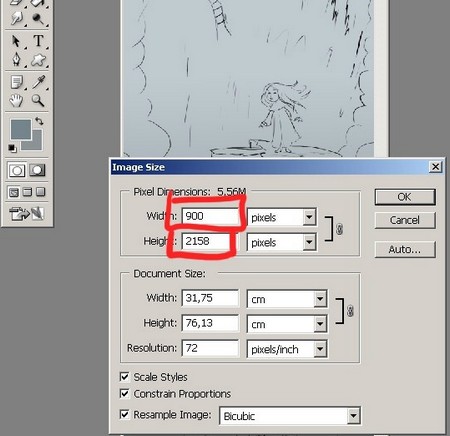The width and height of the screenshot is (450, 436).
Task: Toggle Resample Image checkbox
Action: [124, 414]
